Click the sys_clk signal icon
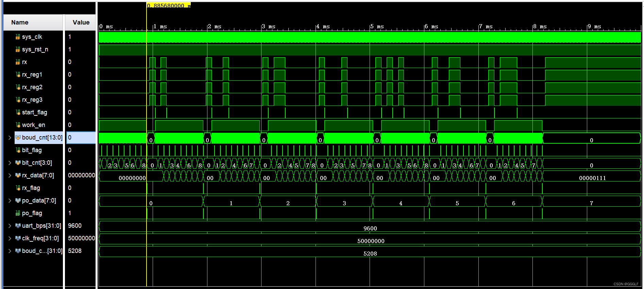 click(x=18, y=37)
